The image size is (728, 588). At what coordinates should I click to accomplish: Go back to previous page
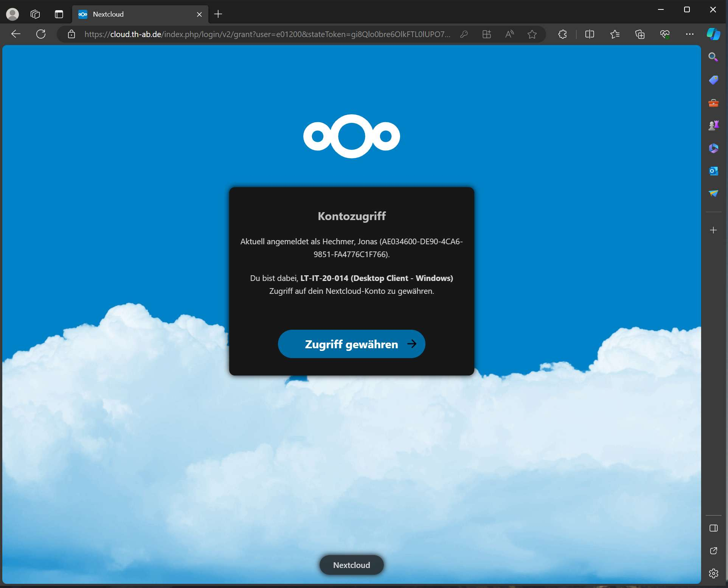[16, 34]
